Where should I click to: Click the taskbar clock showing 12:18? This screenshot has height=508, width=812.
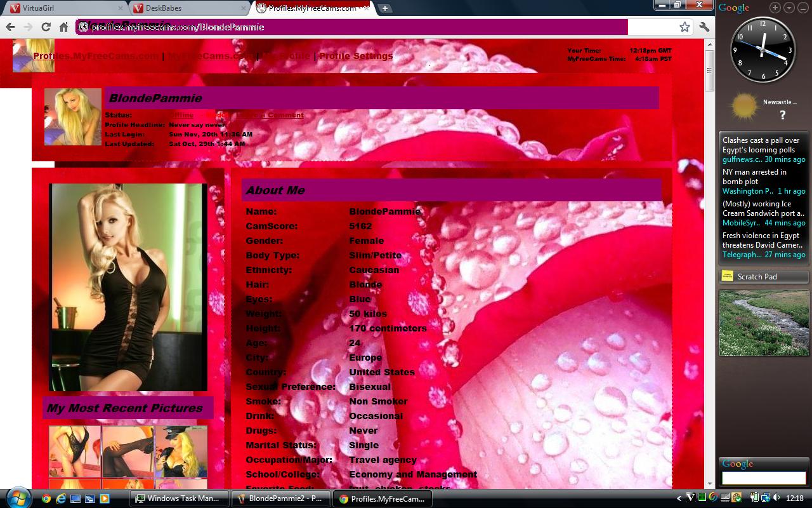[x=795, y=498]
